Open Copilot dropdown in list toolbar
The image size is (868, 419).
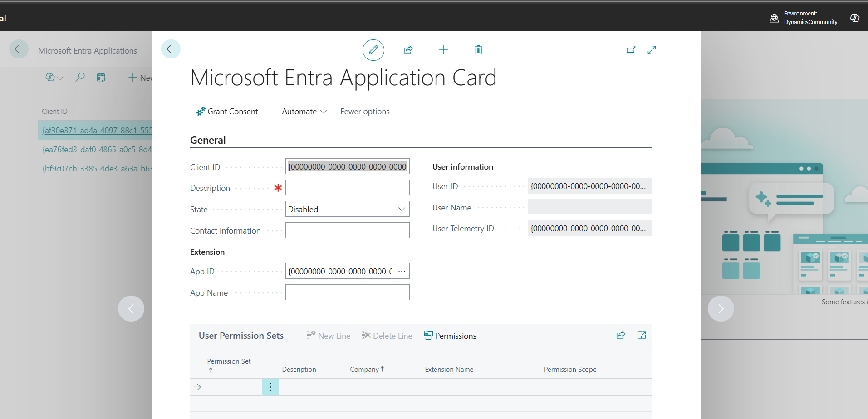tap(54, 78)
